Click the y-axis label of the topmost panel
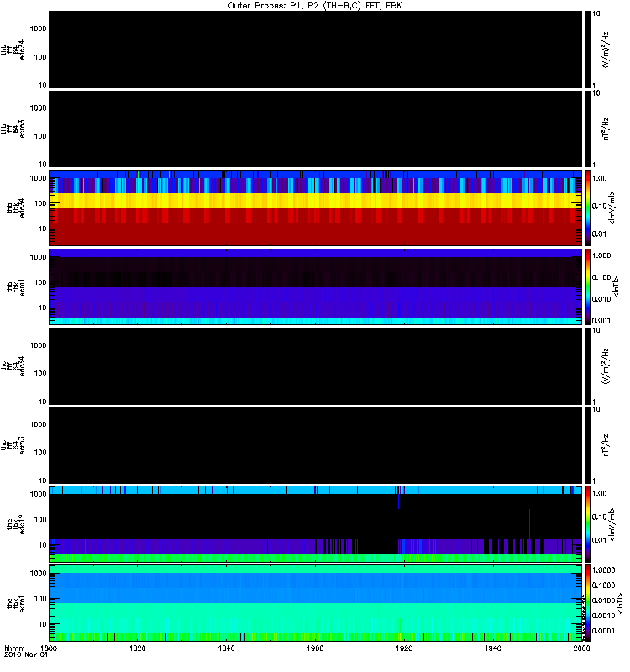 pos(13,50)
